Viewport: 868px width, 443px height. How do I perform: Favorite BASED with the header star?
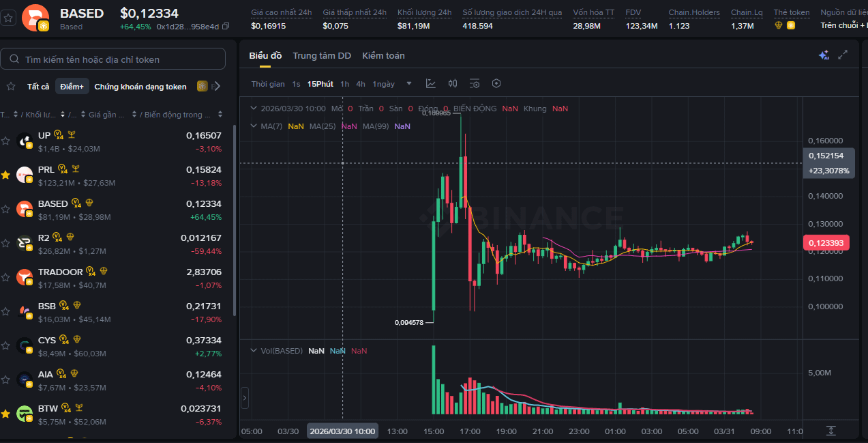click(8, 18)
